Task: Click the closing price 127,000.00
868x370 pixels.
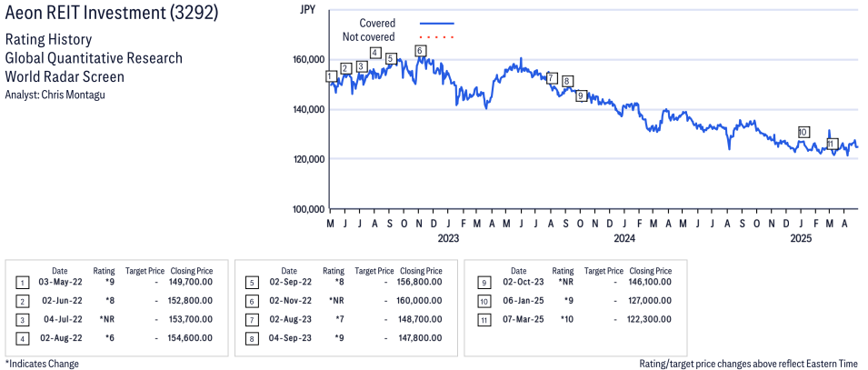Action: tap(649, 300)
